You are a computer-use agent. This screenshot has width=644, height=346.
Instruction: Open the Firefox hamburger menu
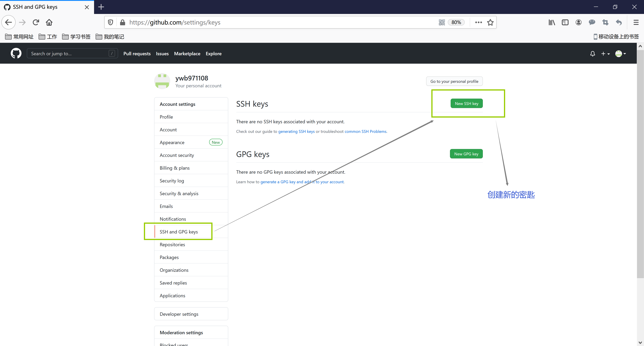[636, 22]
